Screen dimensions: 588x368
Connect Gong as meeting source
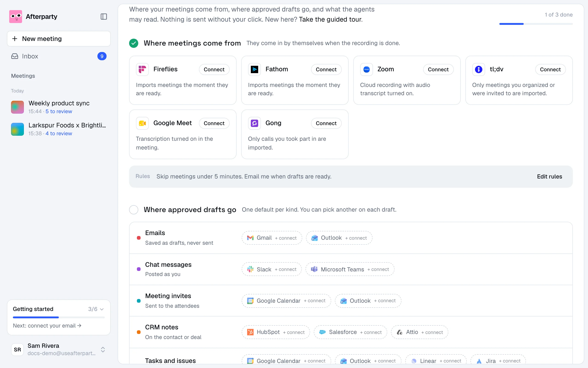[326, 124]
